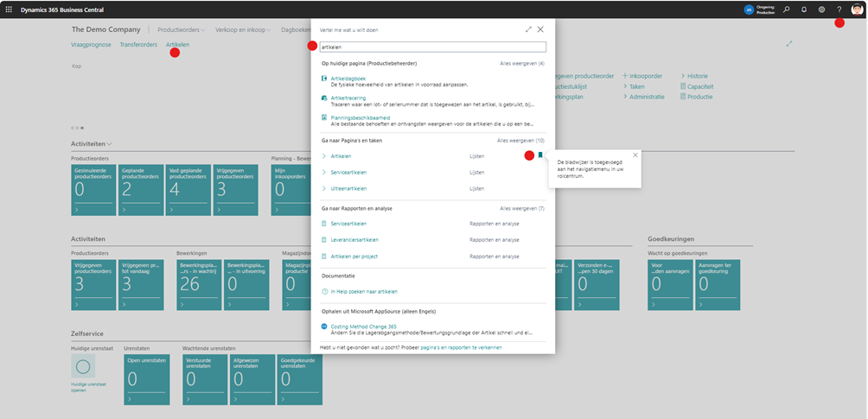Image resolution: width=868 pixels, height=419 pixels.
Task: Open the help question mark menu
Action: coord(839,10)
